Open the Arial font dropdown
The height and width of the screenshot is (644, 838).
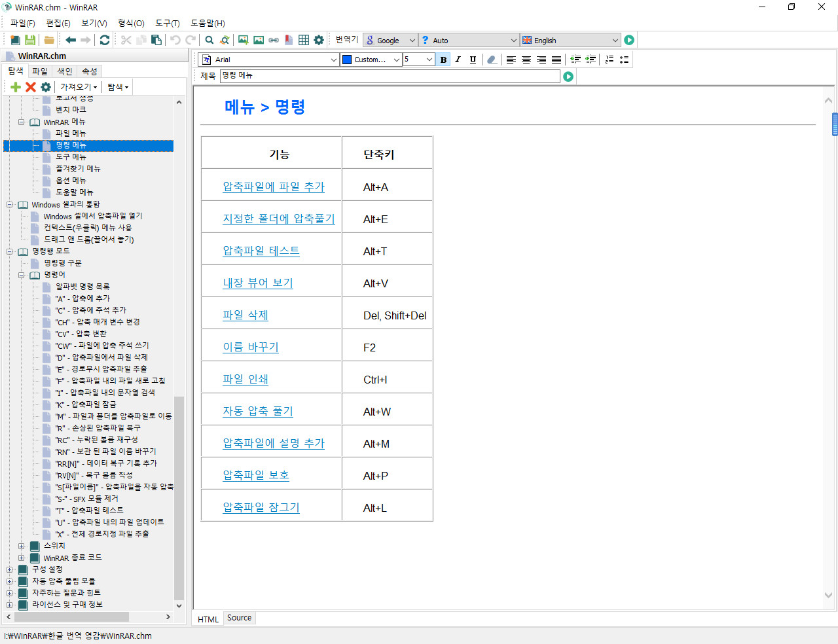268,60
